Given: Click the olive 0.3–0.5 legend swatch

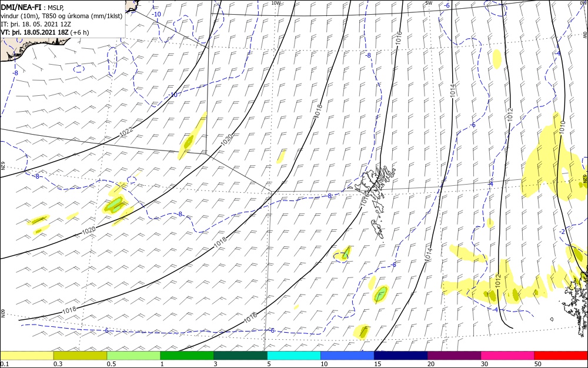Looking at the screenshot, I should coord(80,355).
